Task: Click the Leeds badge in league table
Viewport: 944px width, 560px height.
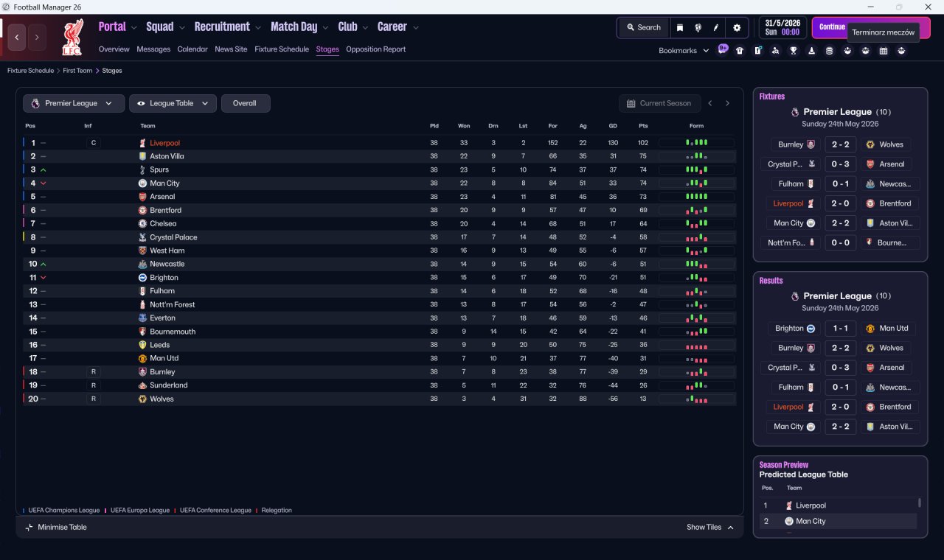Action: click(142, 345)
